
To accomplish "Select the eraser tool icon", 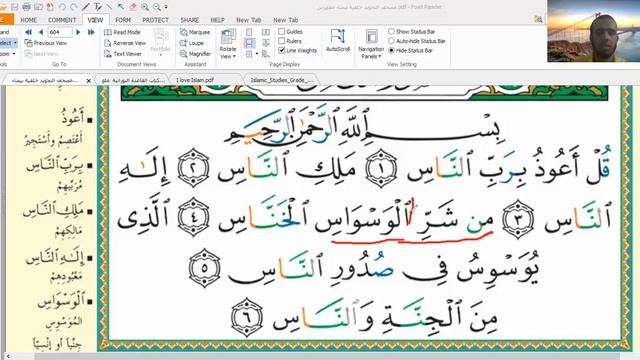I will point(133,7).
